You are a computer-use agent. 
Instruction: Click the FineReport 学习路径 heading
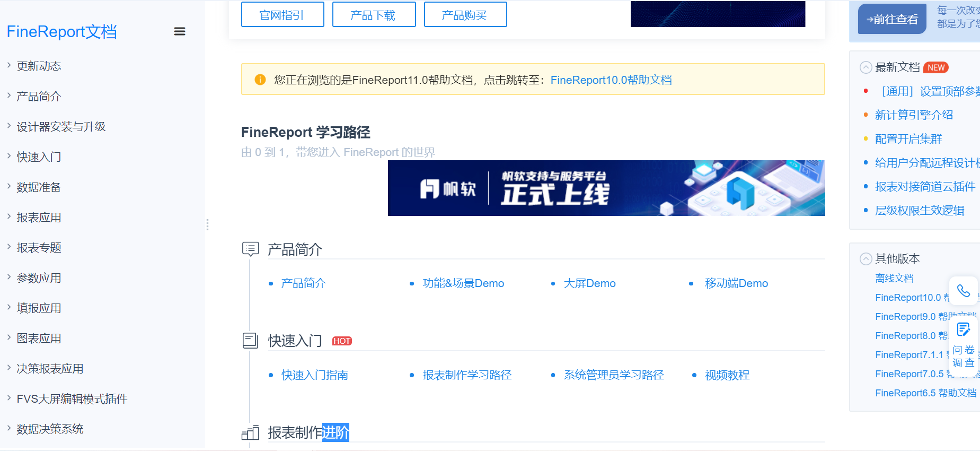tap(306, 132)
